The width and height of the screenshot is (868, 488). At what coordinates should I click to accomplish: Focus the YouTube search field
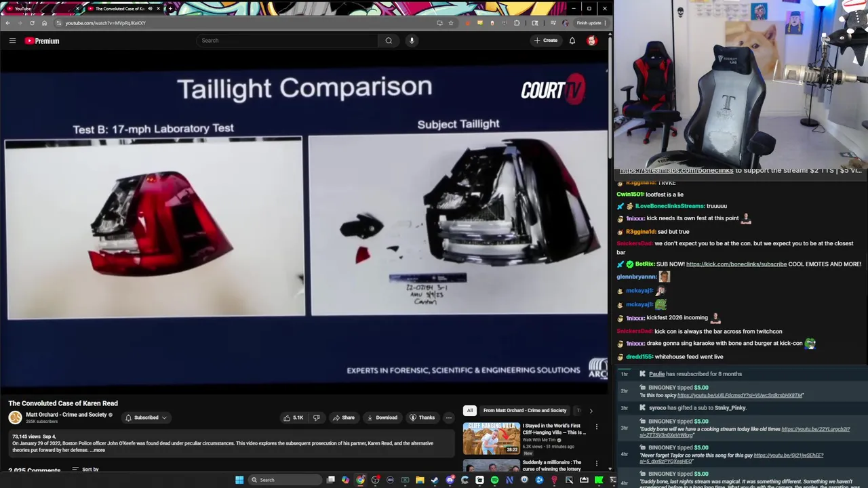pos(288,41)
